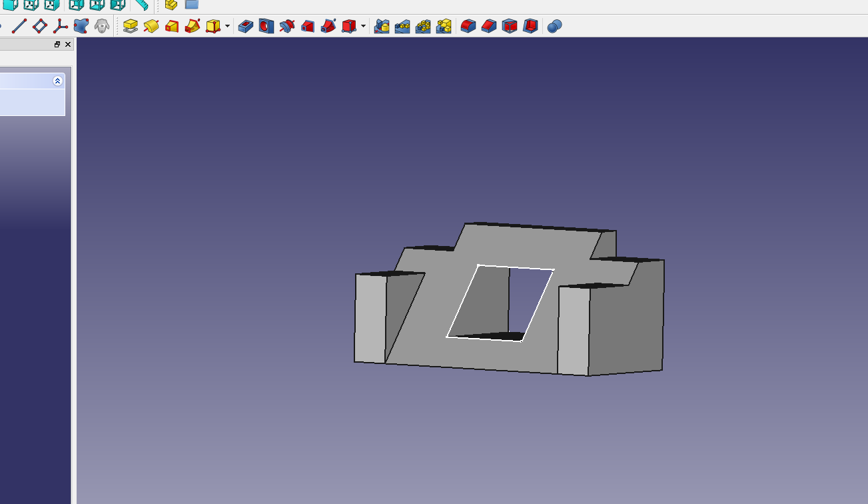Select the Chamfer tool
868x504 pixels.
489,27
